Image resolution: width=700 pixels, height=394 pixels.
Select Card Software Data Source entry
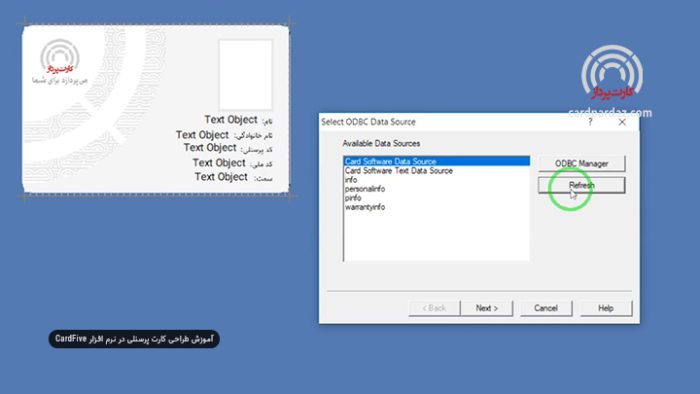point(437,161)
